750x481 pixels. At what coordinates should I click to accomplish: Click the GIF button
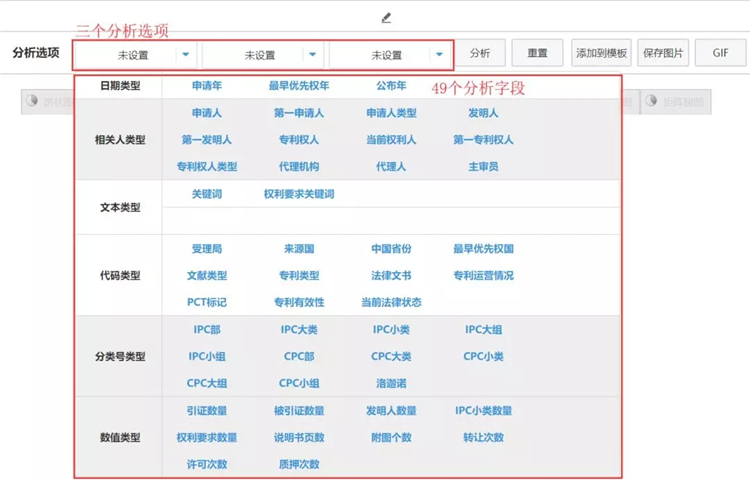pos(720,54)
